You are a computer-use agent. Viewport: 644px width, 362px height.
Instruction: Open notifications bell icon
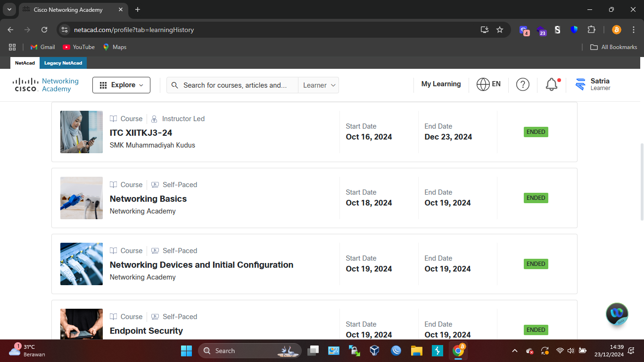[552, 84]
